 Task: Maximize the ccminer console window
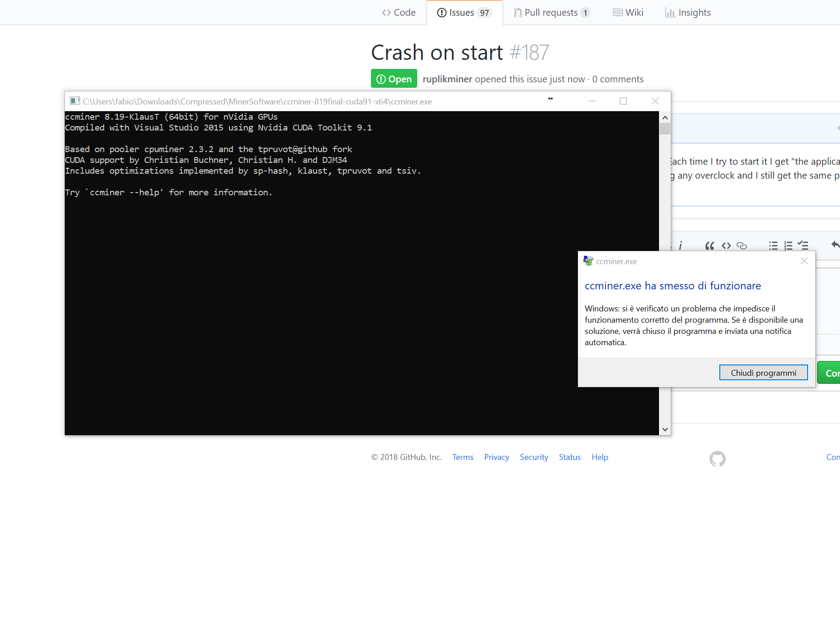pyautogui.click(x=623, y=101)
